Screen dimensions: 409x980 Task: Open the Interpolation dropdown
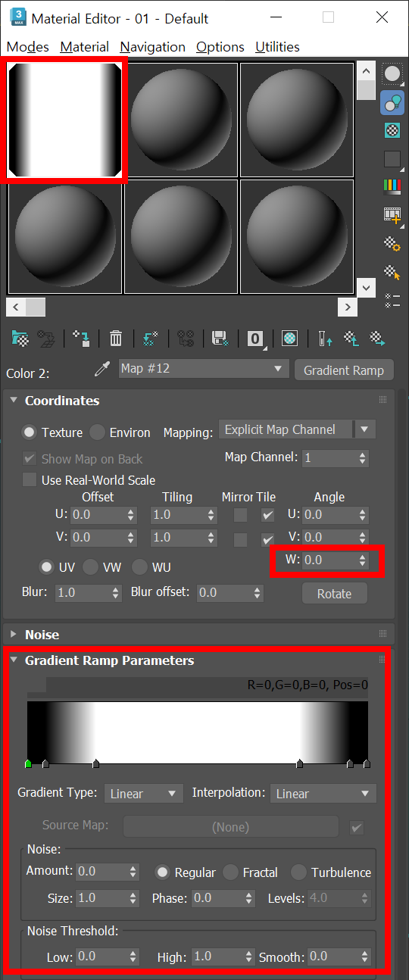click(x=323, y=794)
